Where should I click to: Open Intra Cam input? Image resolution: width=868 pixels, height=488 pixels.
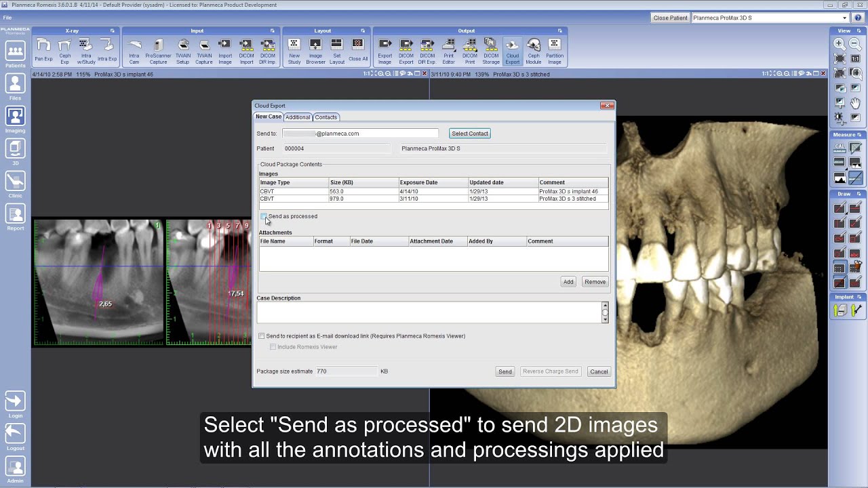[134, 51]
